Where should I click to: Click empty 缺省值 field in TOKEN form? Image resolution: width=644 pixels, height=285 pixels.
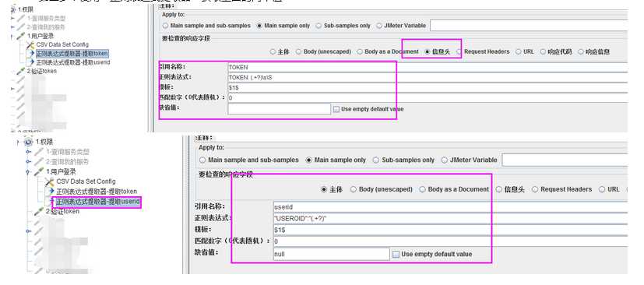[x=280, y=109]
